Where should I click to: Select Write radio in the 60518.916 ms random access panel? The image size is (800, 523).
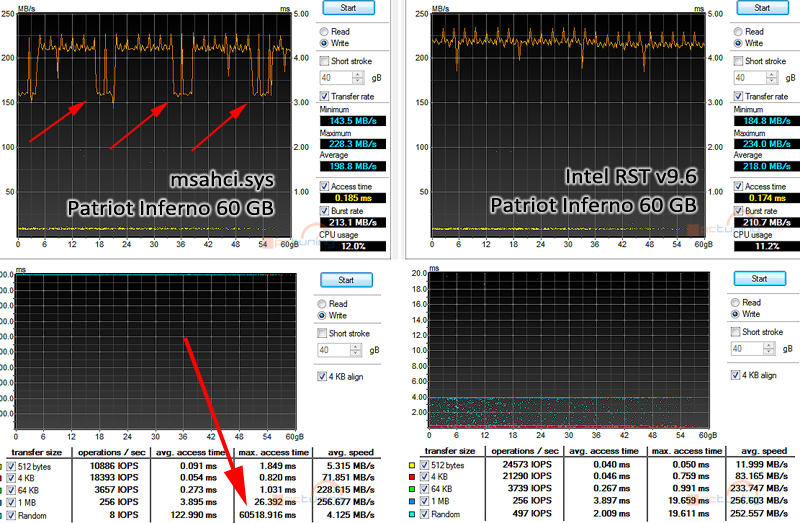[322, 316]
